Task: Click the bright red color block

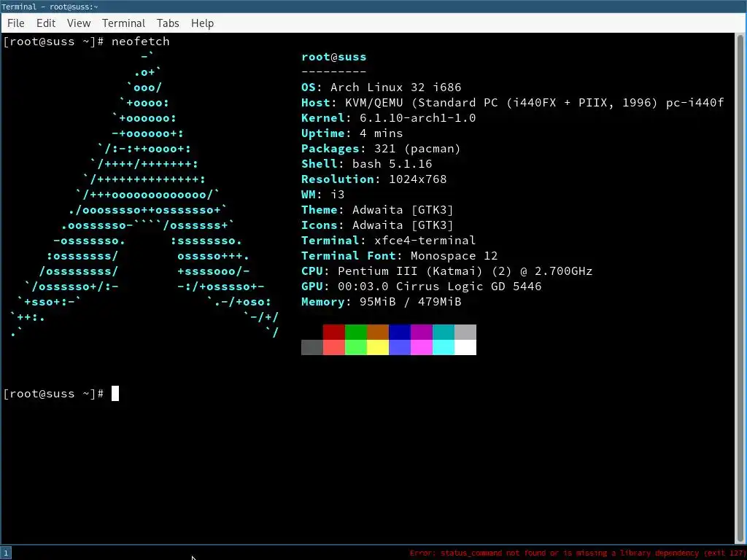Action: (x=334, y=347)
